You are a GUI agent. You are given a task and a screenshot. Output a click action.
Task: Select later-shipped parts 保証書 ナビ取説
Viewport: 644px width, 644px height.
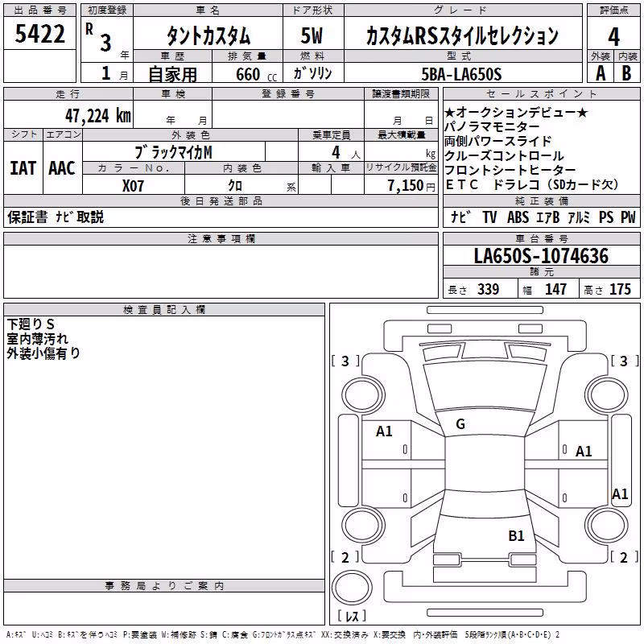pyautogui.click(x=56, y=217)
